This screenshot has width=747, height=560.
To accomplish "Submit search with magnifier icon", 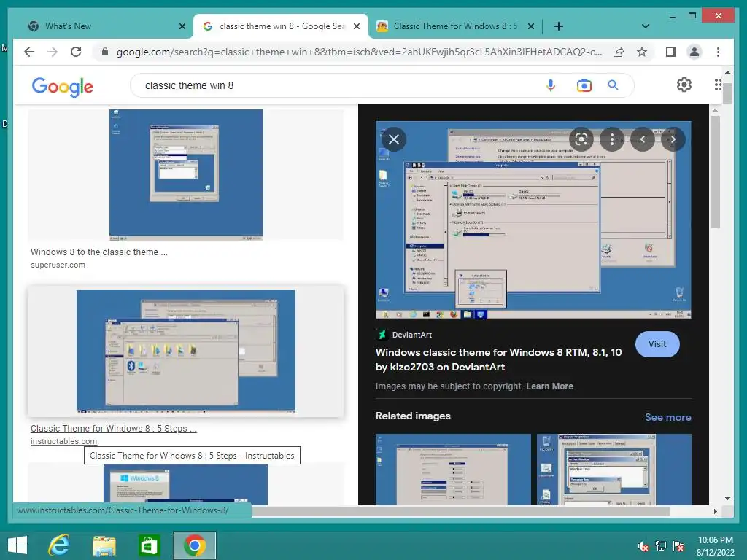I will click(613, 85).
